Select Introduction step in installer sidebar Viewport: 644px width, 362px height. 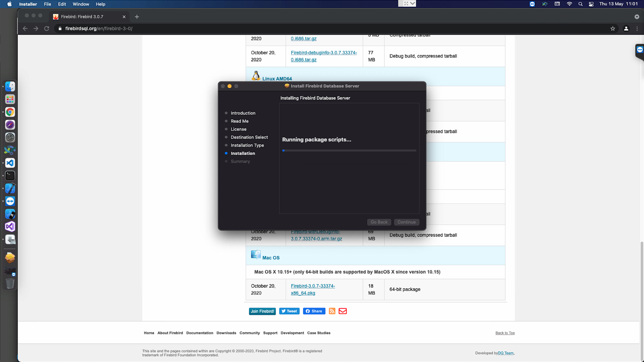tap(243, 113)
